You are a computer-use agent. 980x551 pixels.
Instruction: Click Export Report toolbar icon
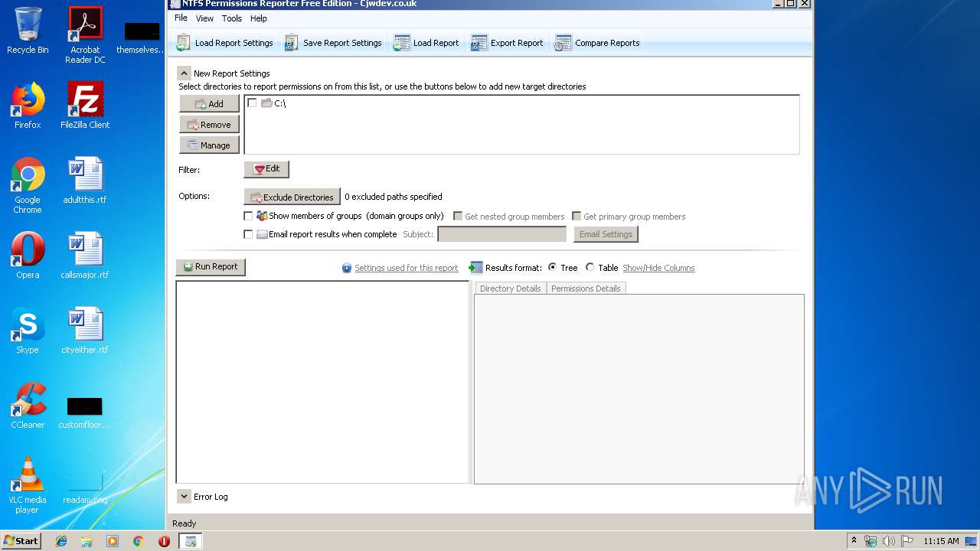click(x=479, y=43)
